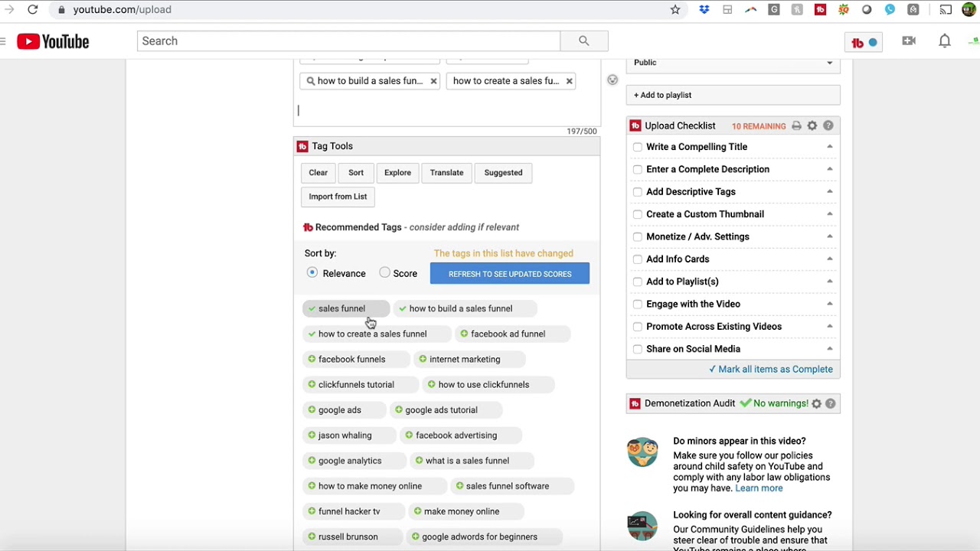The height and width of the screenshot is (551, 980).
Task: Open the Dropbox extension icon
Action: [704, 10]
